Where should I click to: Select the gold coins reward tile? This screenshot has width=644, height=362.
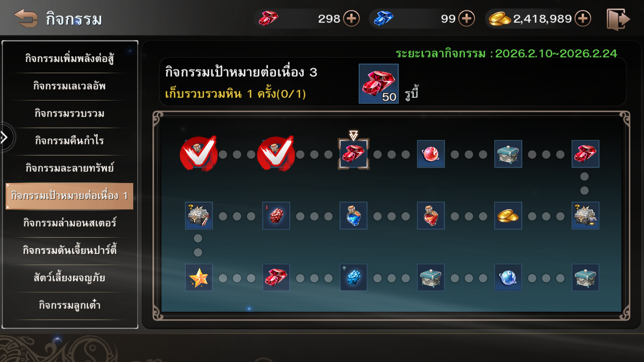coord(508,216)
